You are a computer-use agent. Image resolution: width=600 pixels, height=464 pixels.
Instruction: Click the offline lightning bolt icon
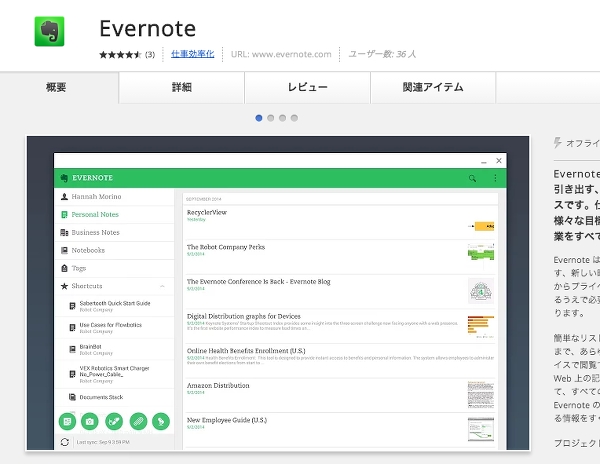(558, 143)
